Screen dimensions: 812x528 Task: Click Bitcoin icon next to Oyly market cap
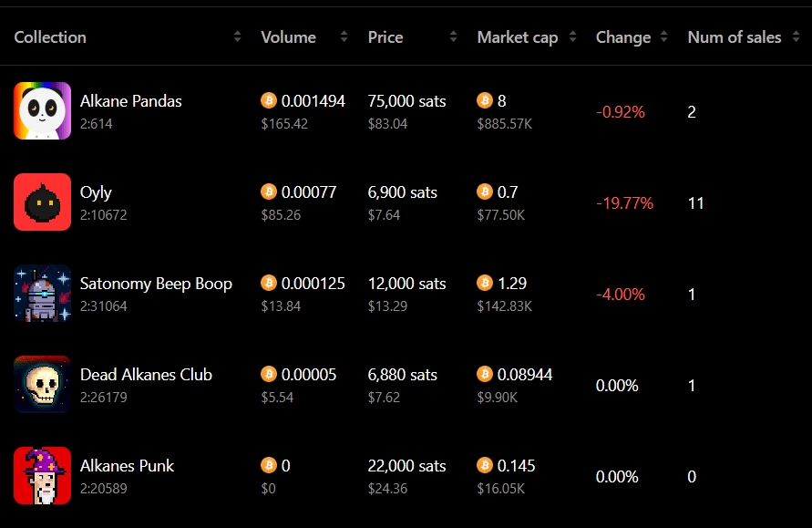(485, 192)
